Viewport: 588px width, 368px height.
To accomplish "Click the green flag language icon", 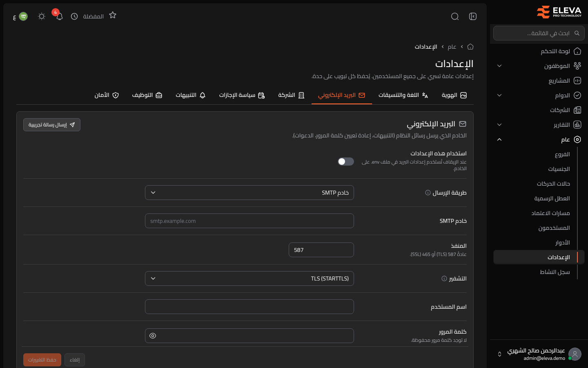I will [23, 16].
